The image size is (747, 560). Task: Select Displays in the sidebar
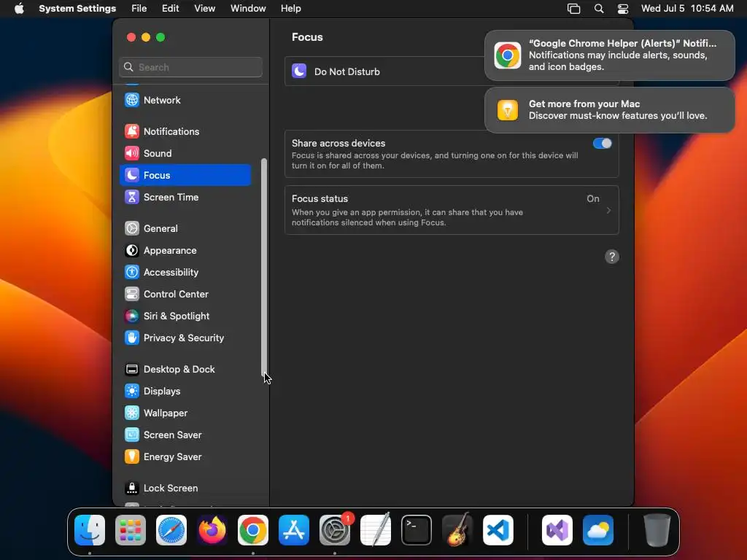click(185, 392)
